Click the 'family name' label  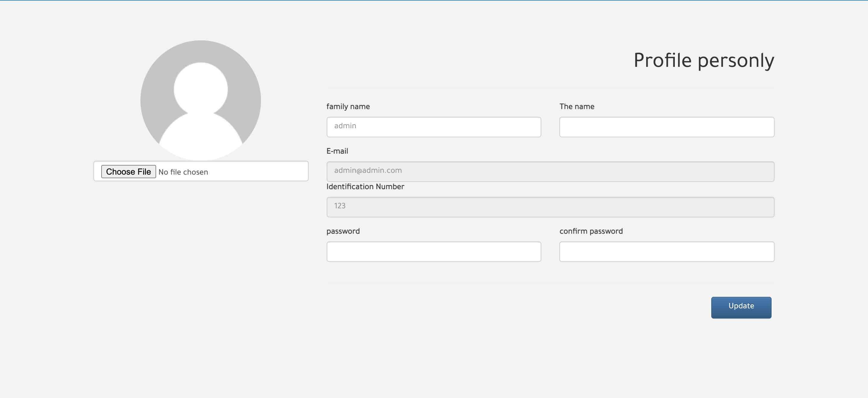tap(348, 106)
